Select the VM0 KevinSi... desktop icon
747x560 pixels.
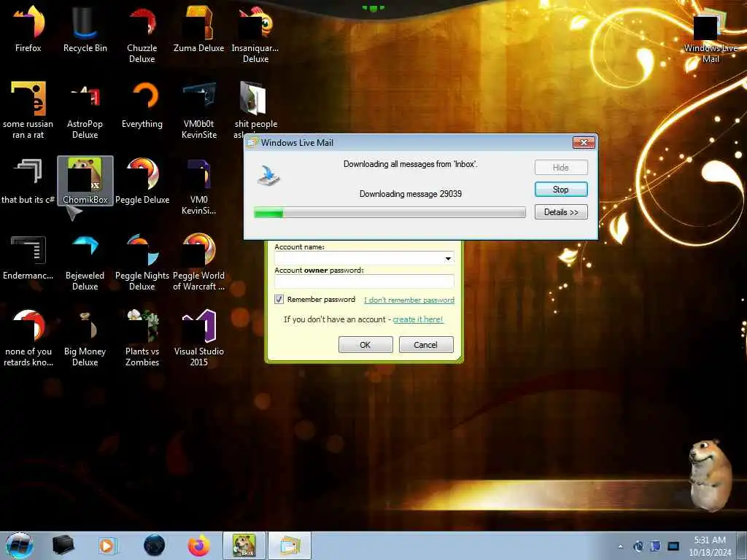pyautogui.click(x=198, y=186)
